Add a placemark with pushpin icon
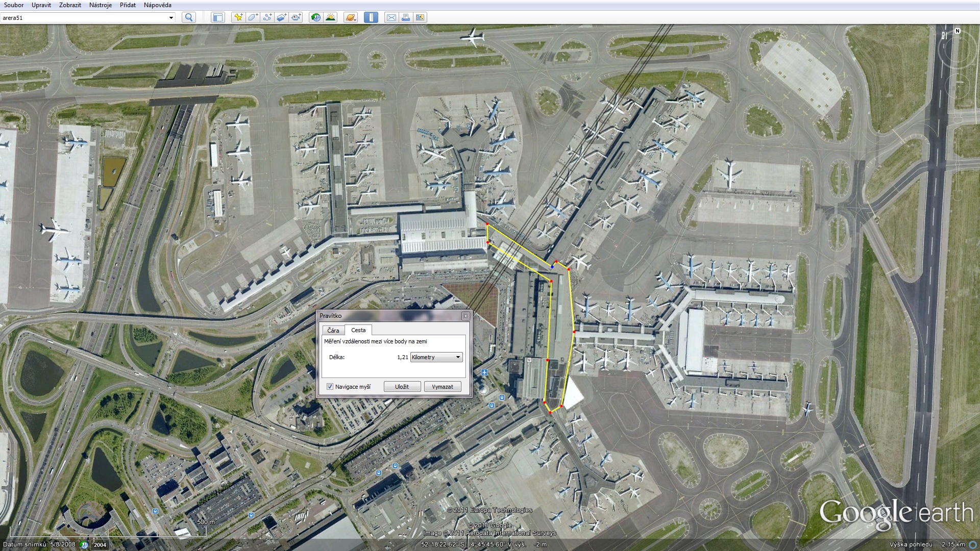Screen dimensions: 980x551 tap(238, 17)
